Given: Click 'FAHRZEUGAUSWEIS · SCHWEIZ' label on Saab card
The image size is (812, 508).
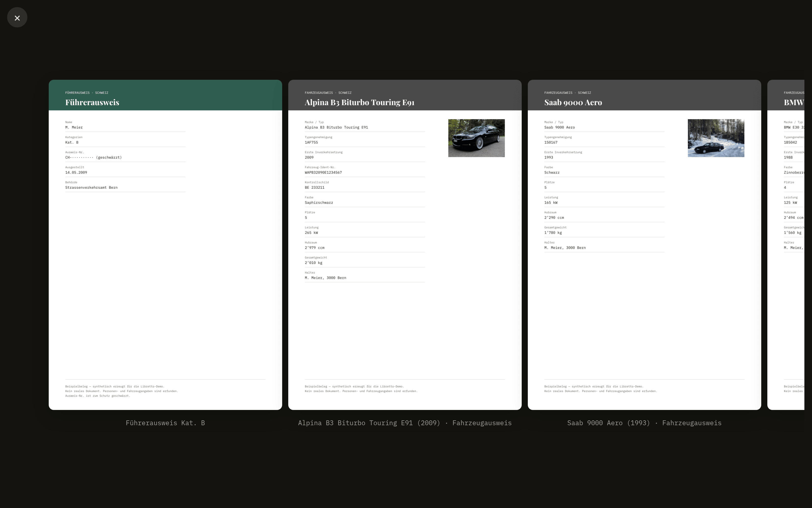Looking at the screenshot, I should [568, 93].
